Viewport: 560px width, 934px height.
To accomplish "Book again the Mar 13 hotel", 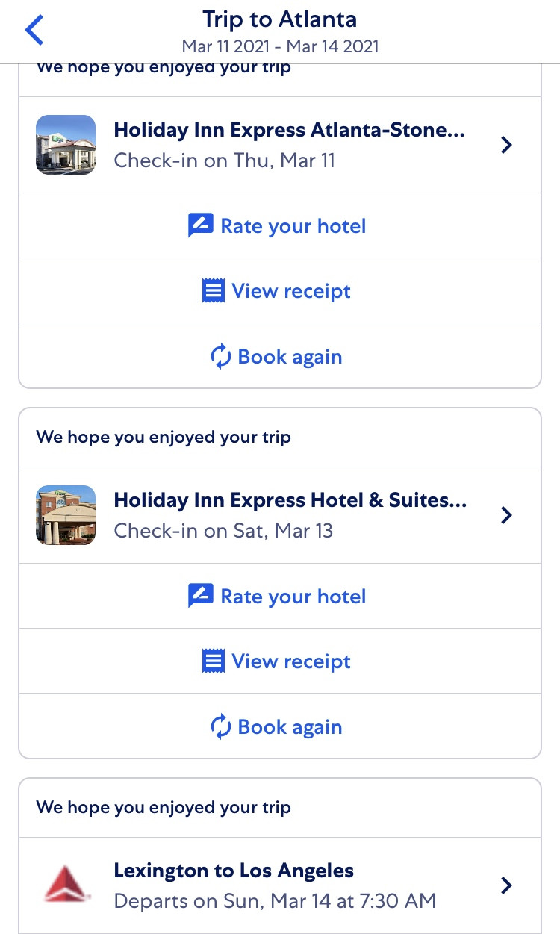I will (x=290, y=727).
